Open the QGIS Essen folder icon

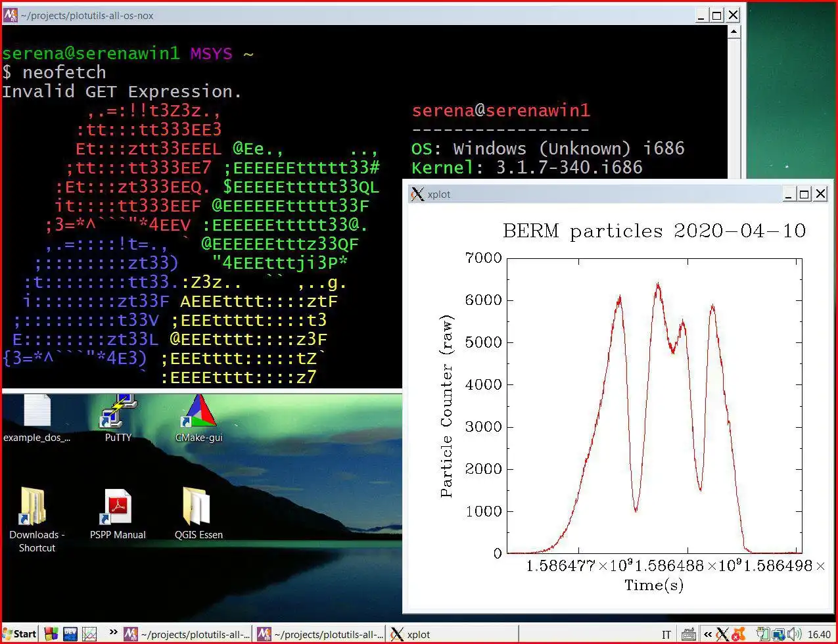click(198, 515)
